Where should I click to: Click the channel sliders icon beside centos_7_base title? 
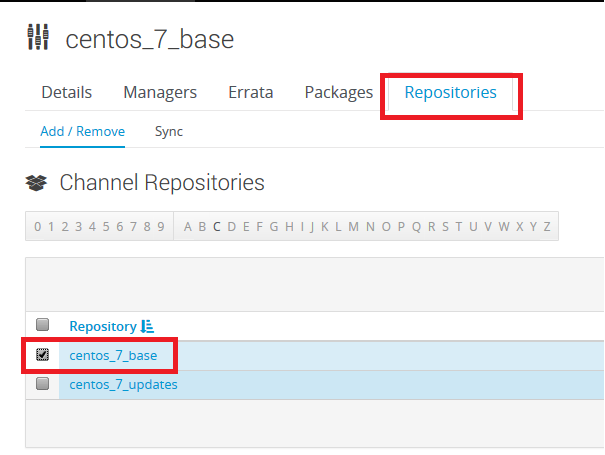click(38, 37)
